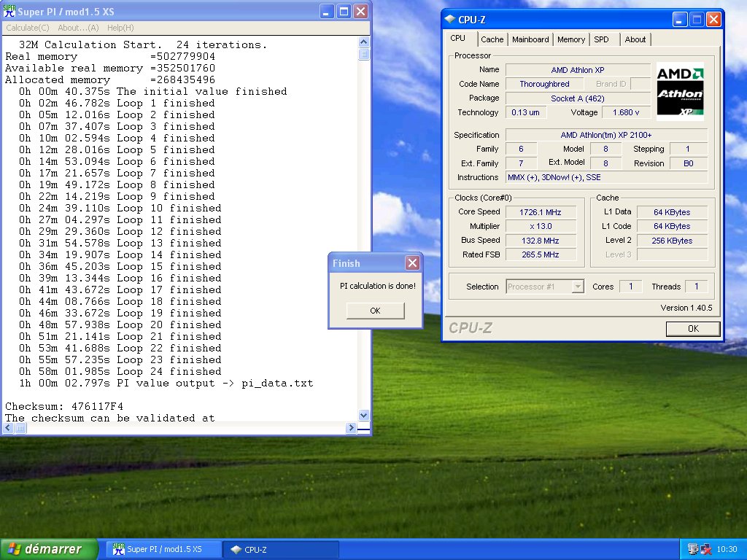Click the tray icon beside the clock
The height and width of the screenshot is (560, 747).
click(x=707, y=549)
